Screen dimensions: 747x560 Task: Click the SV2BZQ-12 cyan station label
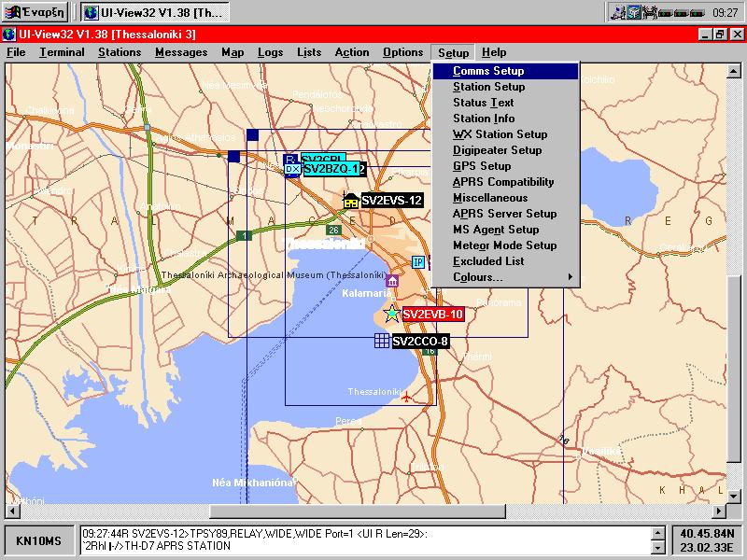click(x=334, y=169)
